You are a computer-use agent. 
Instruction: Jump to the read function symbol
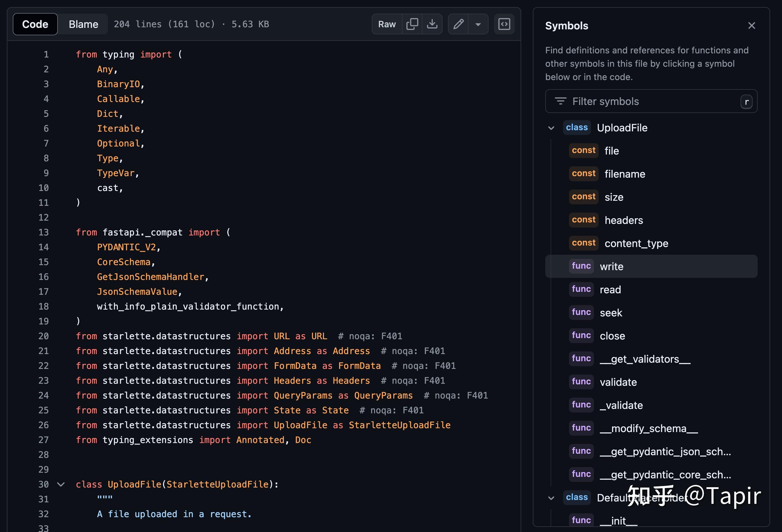(610, 289)
